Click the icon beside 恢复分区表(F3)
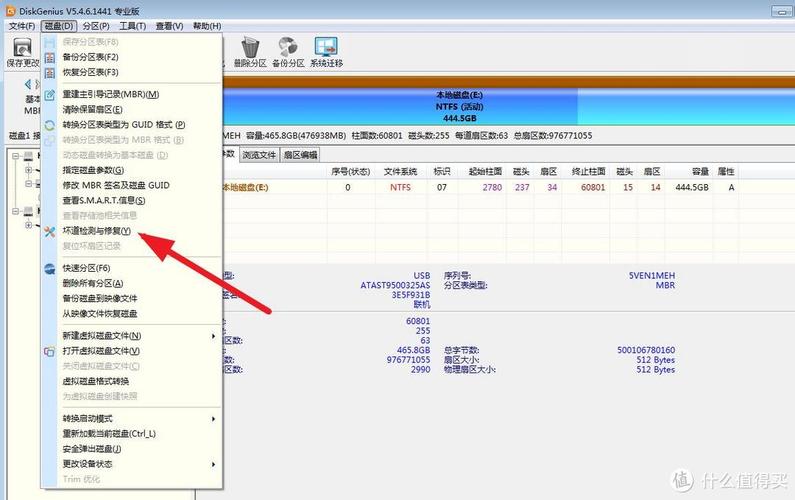795x500 pixels. (50, 73)
